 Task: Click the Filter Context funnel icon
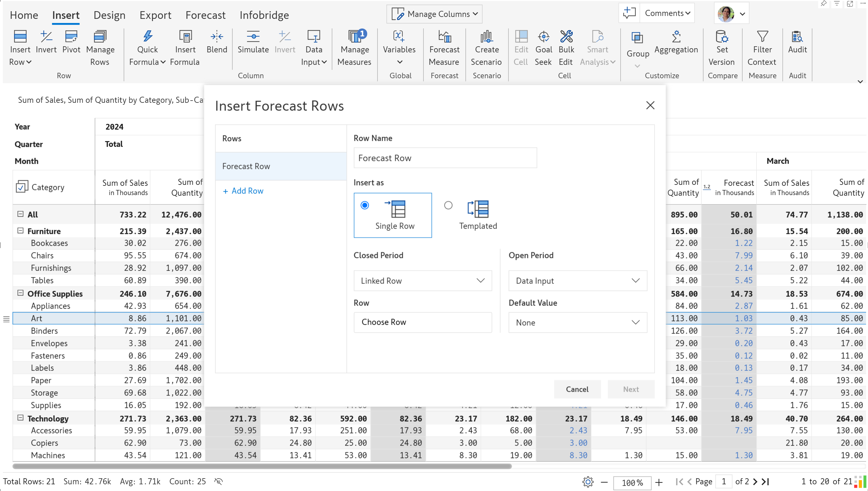pyautogui.click(x=762, y=36)
